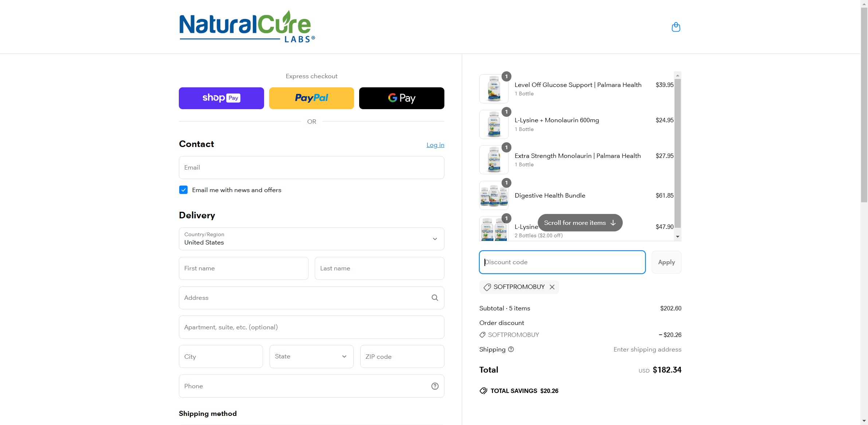This screenshot has width=868, height=425.
Task: Click the Shipping info question icon
Action: point(511,349)
